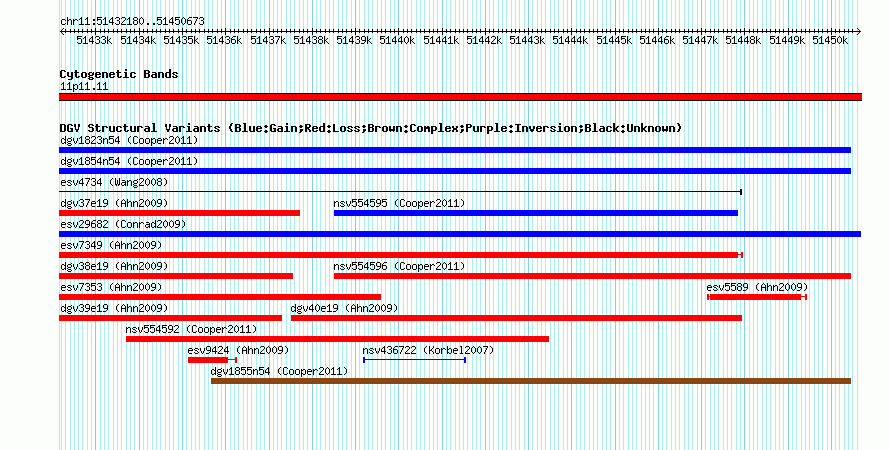The width and height of the screenshot is (890, 450).
Task: Select the blue dgv1854n54 gain bar
Action: point(455,171)
